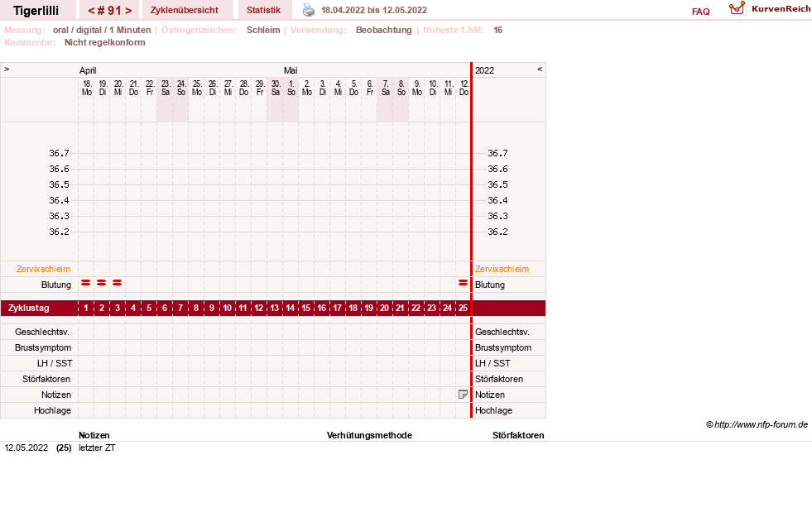Click the 2022 year label
The image size is (812, 517).
(484, 70)
